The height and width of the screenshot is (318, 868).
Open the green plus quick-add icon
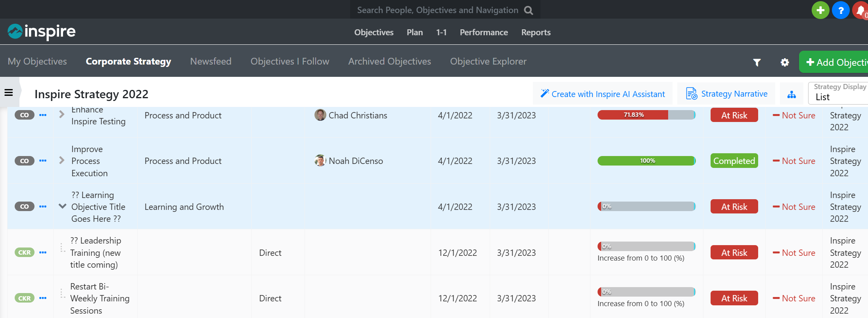(820, 10)
